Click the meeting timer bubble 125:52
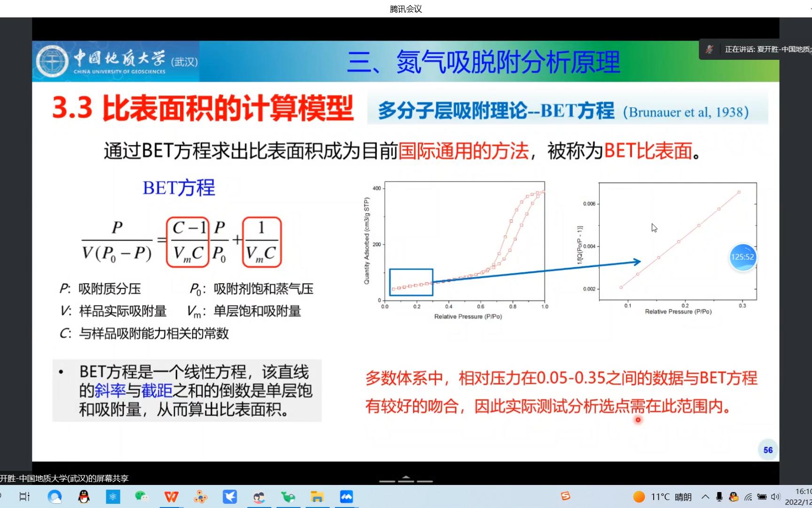812x508 pixels. [x=742, y=257]
